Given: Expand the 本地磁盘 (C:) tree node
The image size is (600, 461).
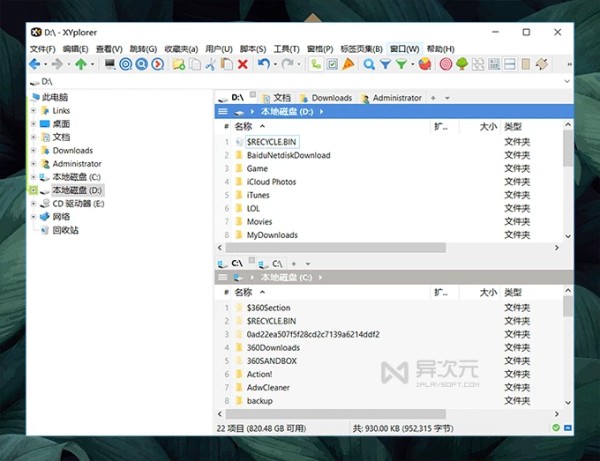Looking at the screenshot, I should [34, 177].
